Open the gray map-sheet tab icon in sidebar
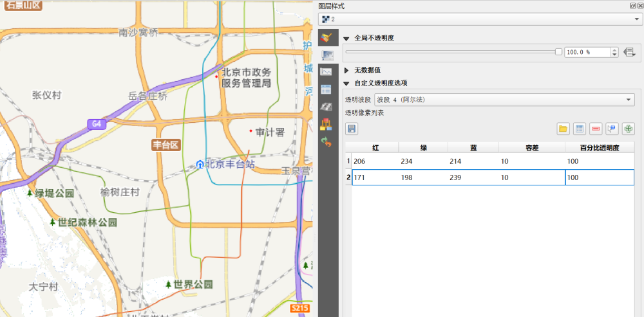This screenshot has width=644, height=317. (x=326, y=107)
